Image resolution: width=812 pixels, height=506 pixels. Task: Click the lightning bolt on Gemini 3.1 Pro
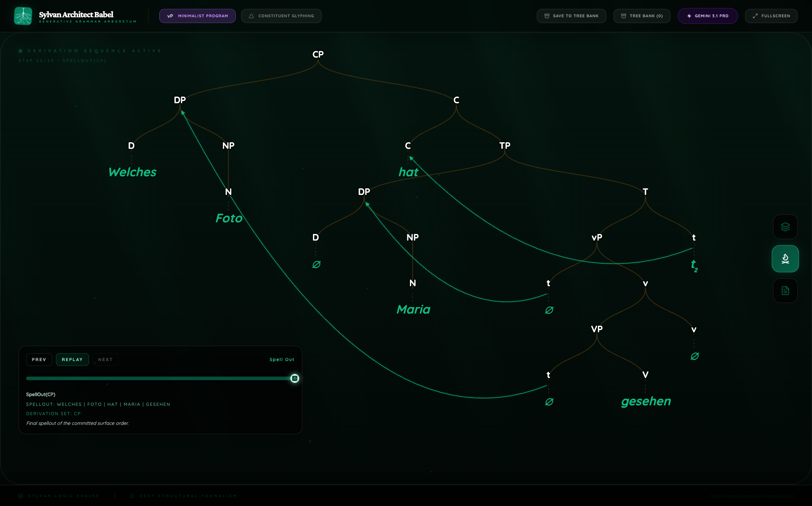click(689, 16)
